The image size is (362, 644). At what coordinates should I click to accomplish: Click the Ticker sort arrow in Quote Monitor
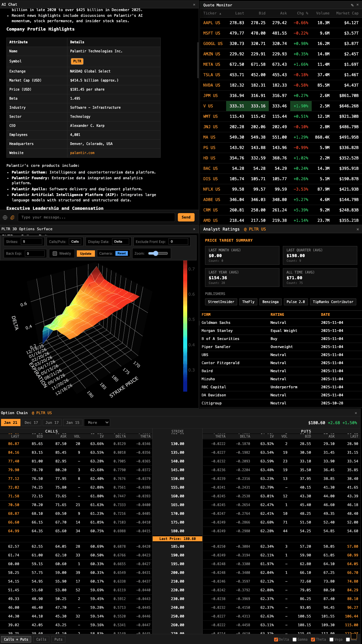coord(220,13)
